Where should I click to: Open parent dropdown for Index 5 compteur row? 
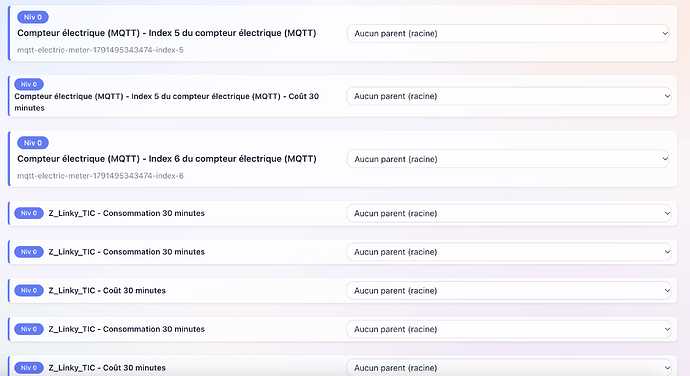click(x=508, y=33)
